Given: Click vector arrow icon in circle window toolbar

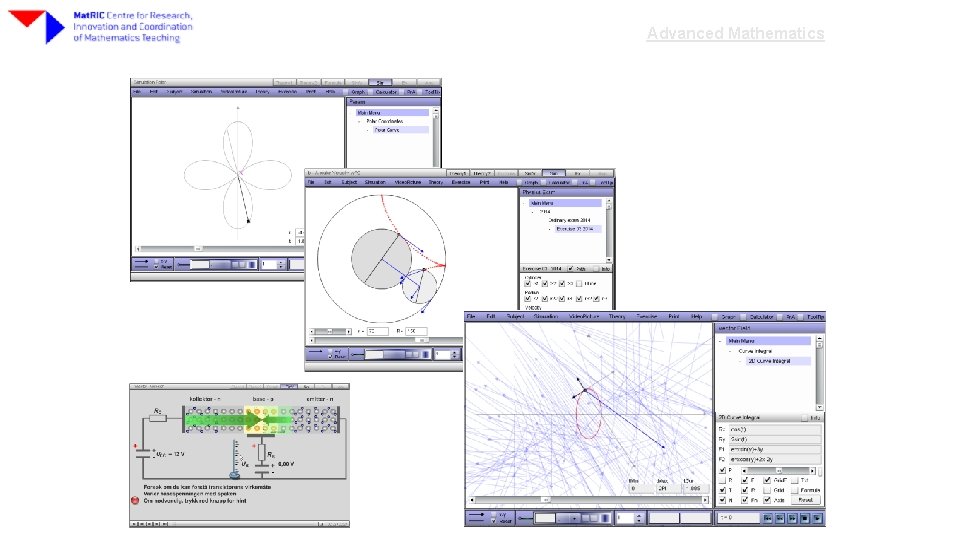Looking at the screenshot, I should pos(316,351).
